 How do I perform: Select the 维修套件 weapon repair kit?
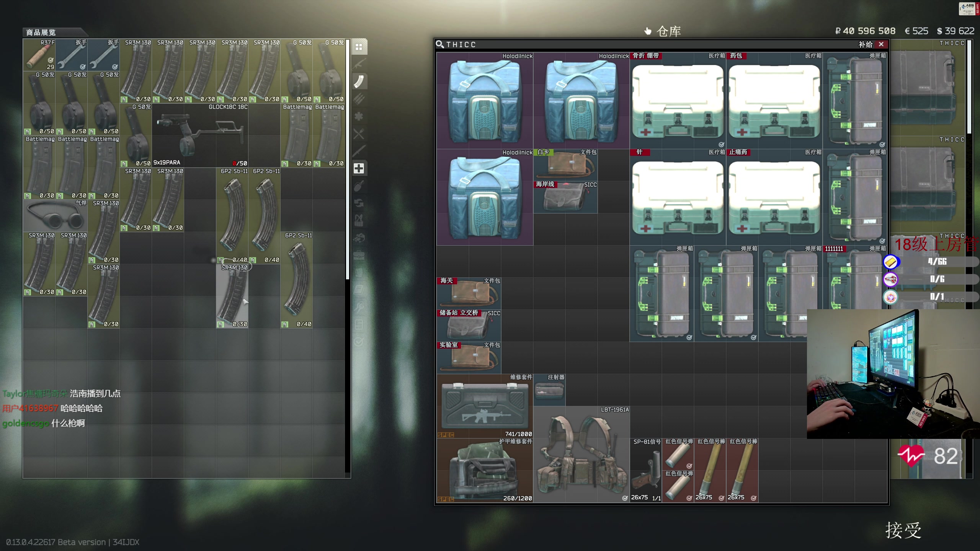485,406
